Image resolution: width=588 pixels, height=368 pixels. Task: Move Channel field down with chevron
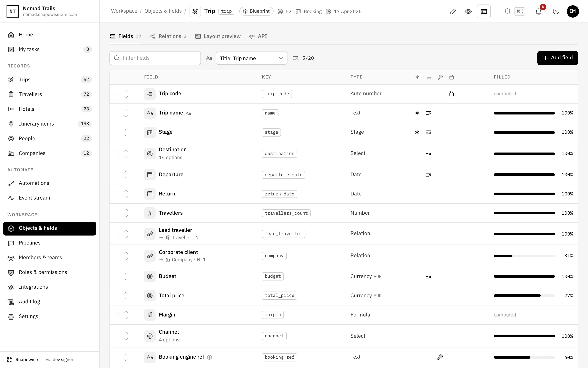(126, 339)
